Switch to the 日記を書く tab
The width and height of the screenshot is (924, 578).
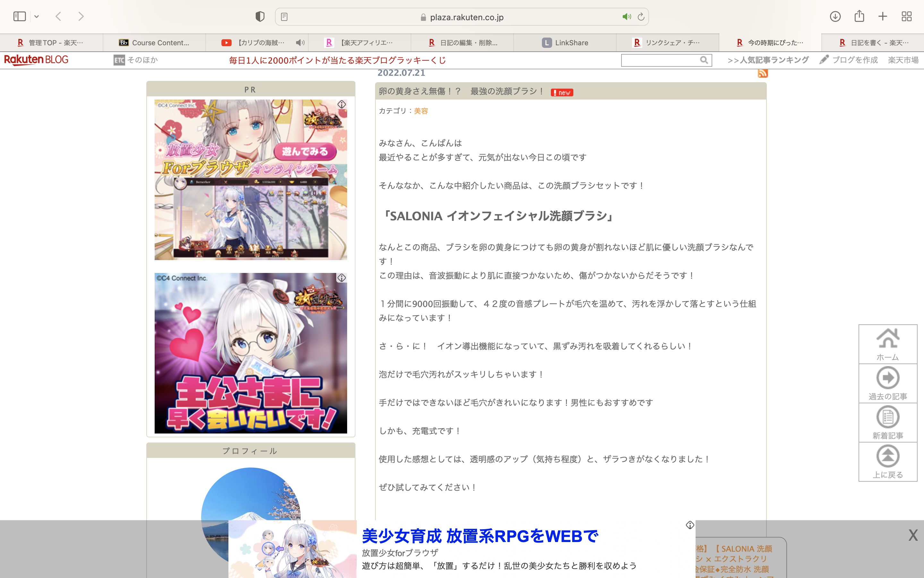click(873, 42)
